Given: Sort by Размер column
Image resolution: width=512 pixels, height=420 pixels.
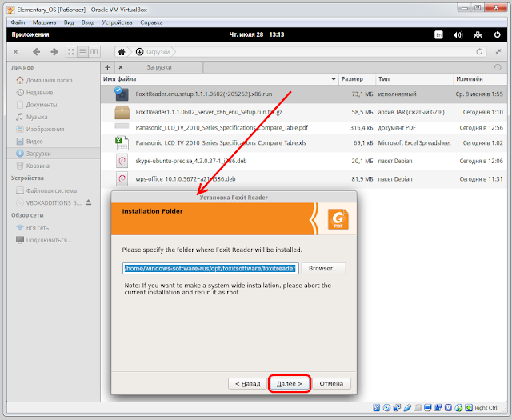Looking at the screenshot, I should point(358,79).
